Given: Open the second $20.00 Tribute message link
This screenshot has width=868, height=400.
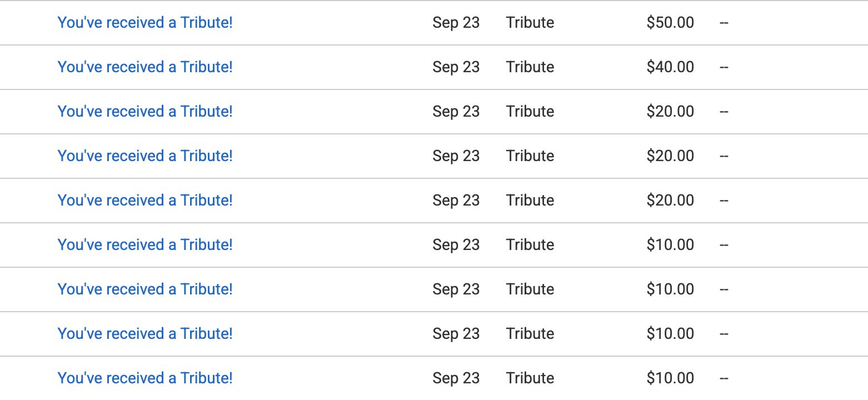Looking at the screenshot, I should click(145, 156).
